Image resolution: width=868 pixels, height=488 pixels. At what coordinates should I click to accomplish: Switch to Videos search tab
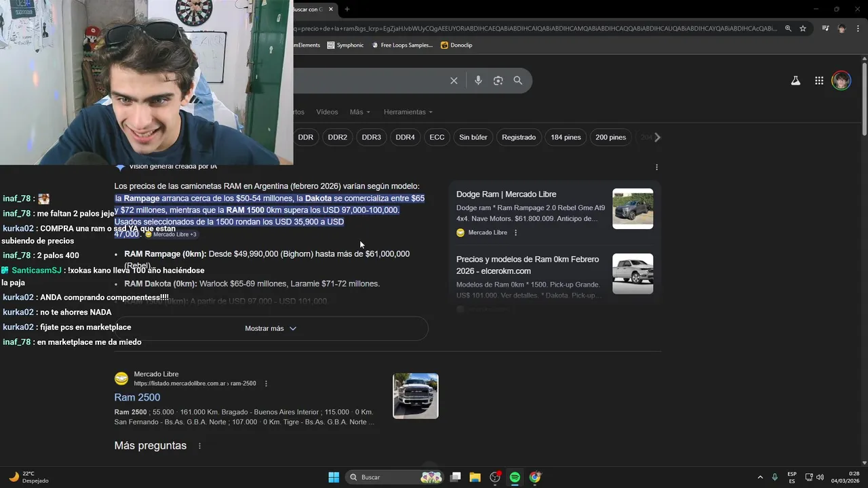327,112
